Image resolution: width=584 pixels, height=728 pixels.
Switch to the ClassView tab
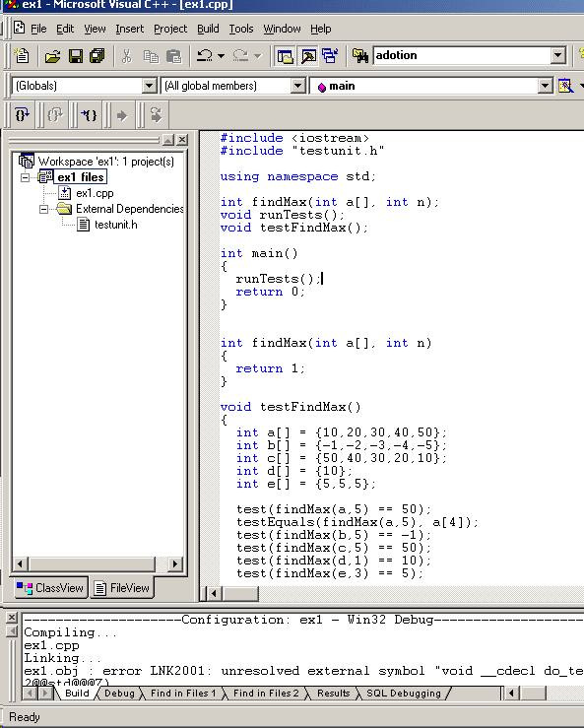pos(50,588)
